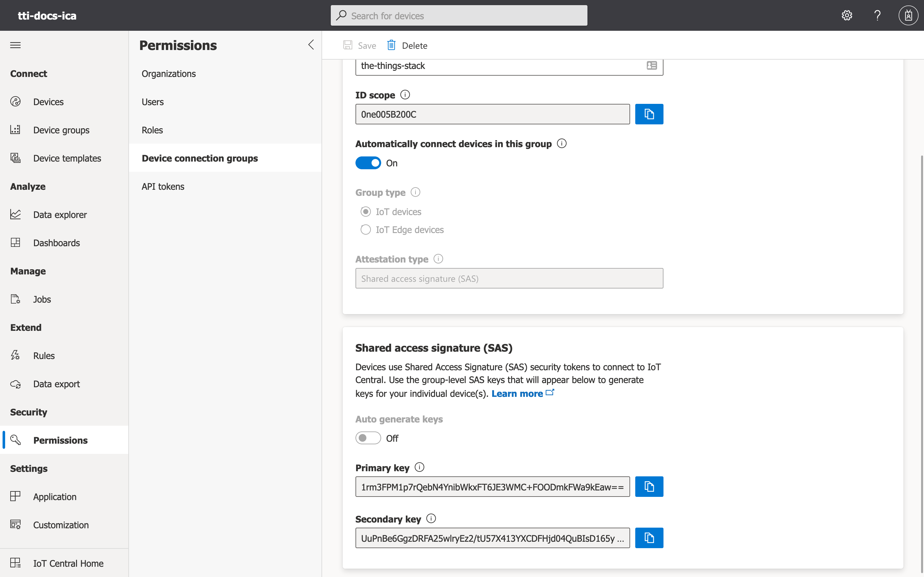Collapse the Permissions panel

[311, 45]
